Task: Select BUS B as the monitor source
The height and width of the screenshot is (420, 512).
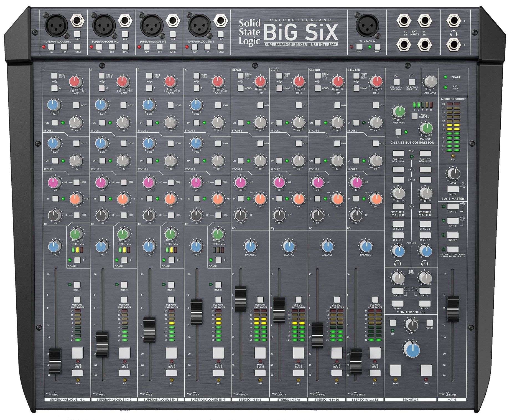Action: click(x=425, y=303)
